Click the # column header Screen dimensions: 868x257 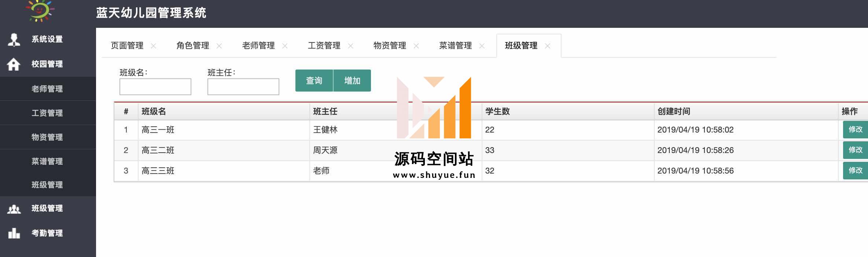126,112
